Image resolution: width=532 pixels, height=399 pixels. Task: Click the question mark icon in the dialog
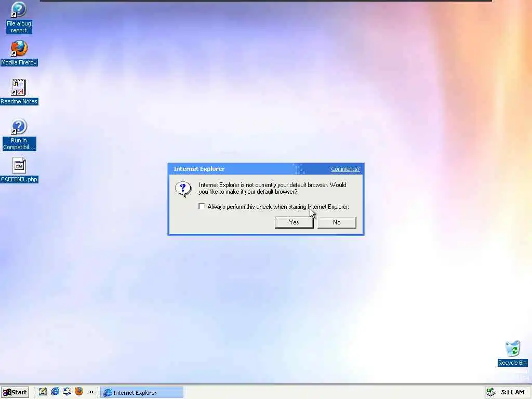(x=183, y=189)
